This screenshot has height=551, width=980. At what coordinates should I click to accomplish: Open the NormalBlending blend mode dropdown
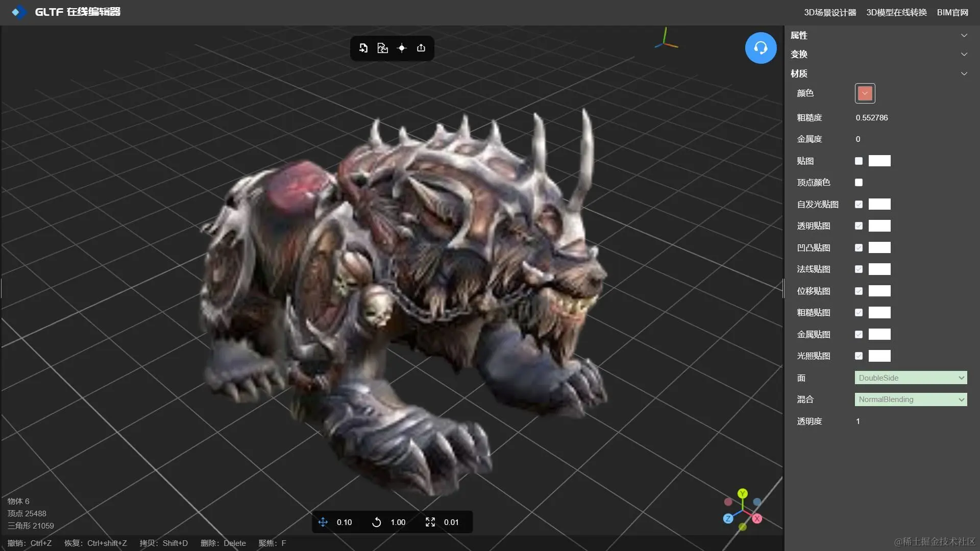click(911, 399)
